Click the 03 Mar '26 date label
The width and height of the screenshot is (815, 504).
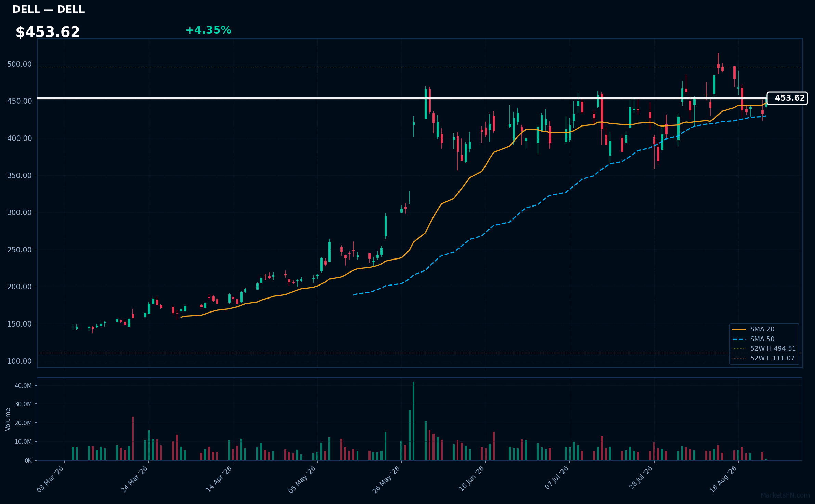click(x=50, y=479)
